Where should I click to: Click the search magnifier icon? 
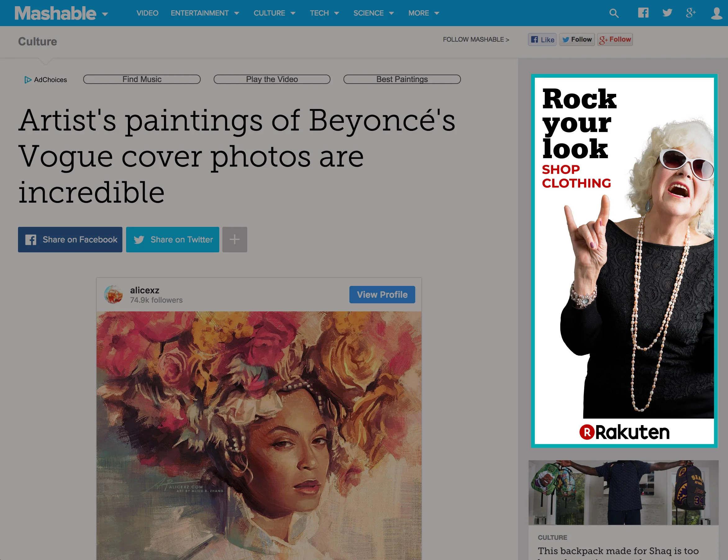pos(614,13)
